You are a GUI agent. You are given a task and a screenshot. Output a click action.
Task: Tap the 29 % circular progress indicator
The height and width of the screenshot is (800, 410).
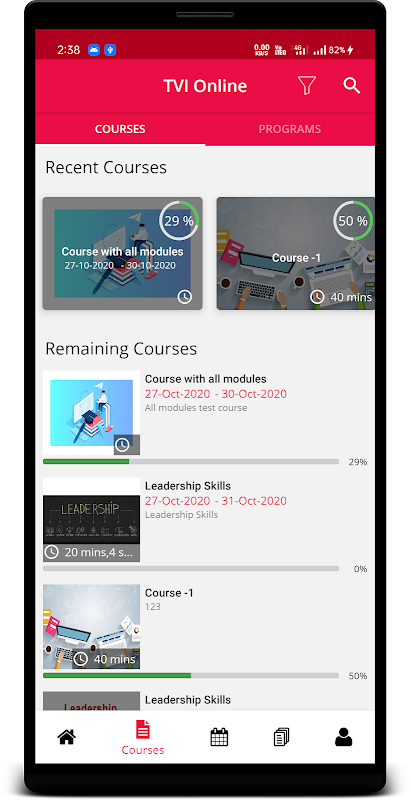pos(179,221)
